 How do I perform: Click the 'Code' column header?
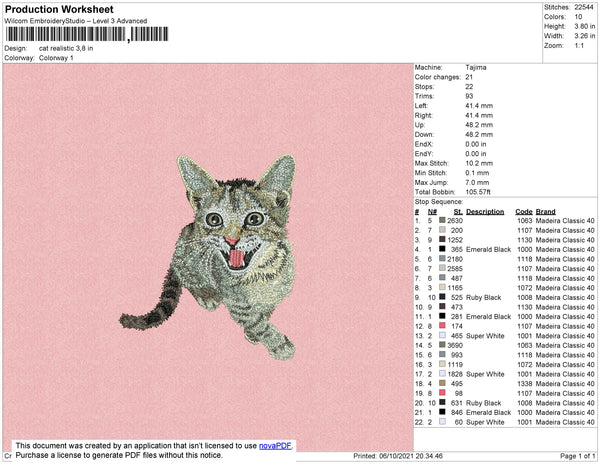tap(523, 212)
